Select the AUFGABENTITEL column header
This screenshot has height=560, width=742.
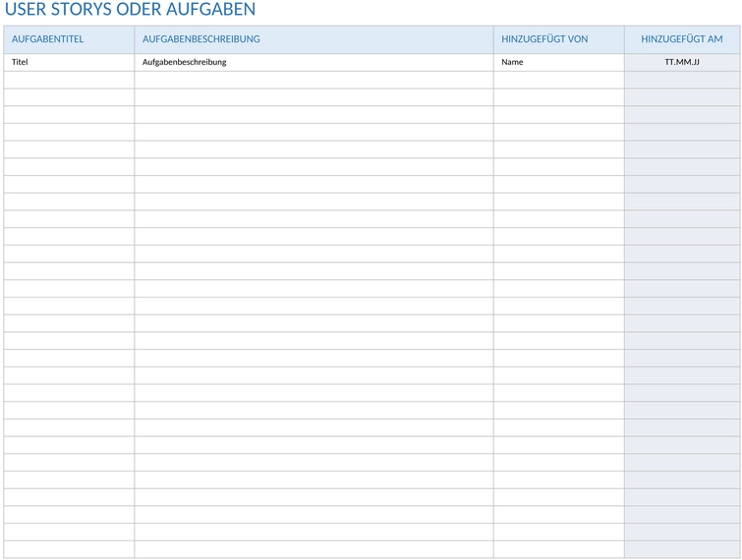point(69,39)
